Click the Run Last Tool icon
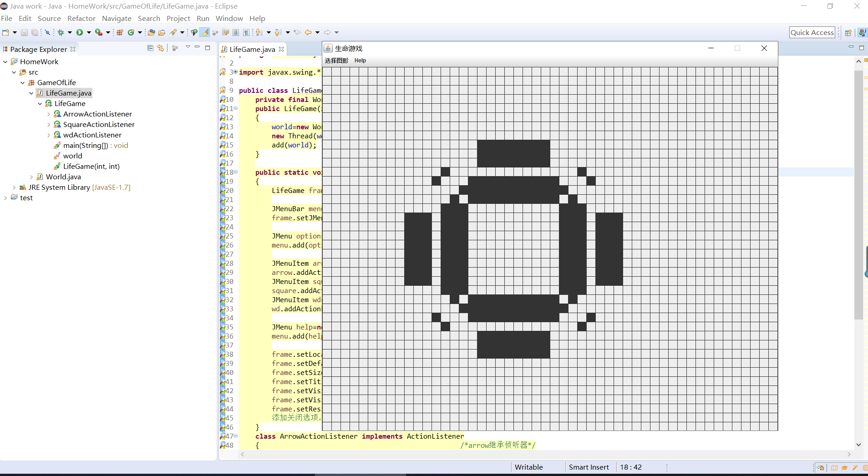Screen dimensions: 868x476 point(98,32)
